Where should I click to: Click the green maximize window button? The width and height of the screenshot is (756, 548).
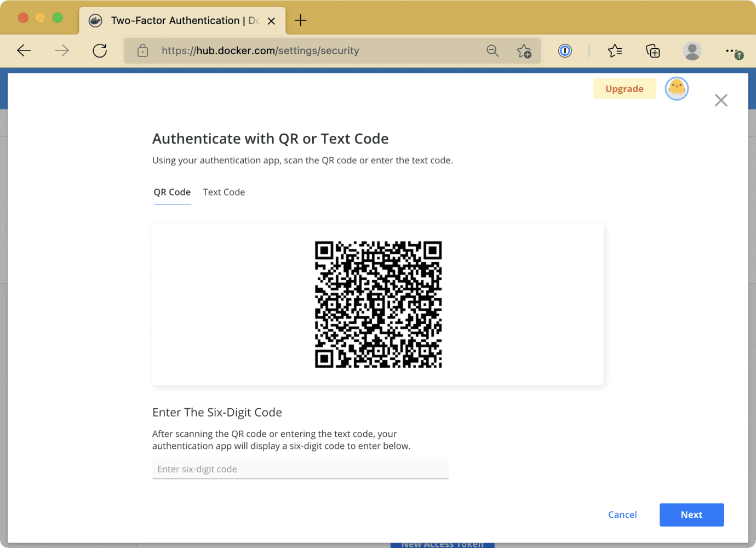tap(58, 18)
